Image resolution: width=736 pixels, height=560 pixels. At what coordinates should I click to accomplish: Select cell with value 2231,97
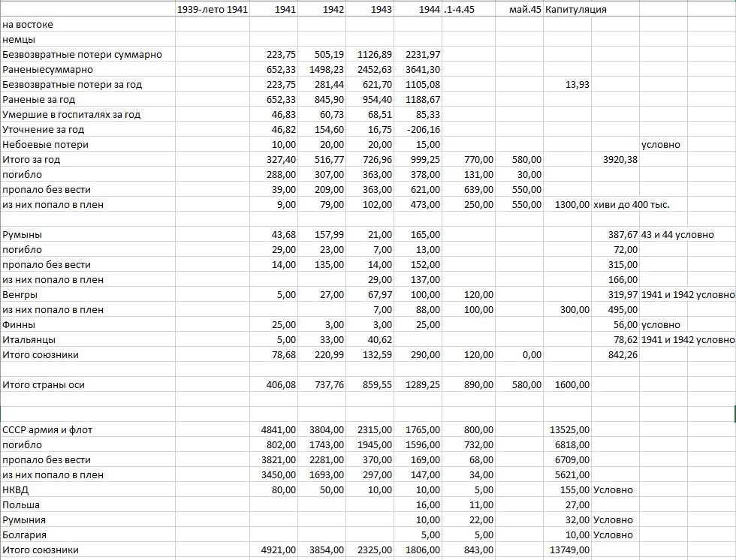[x=418, y=54]
